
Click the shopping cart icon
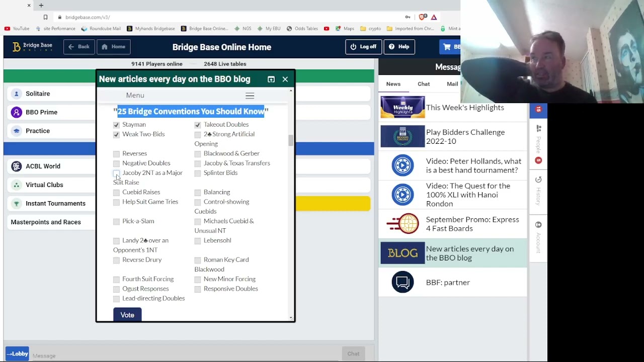pyautogui.click(x=447, y=47)
